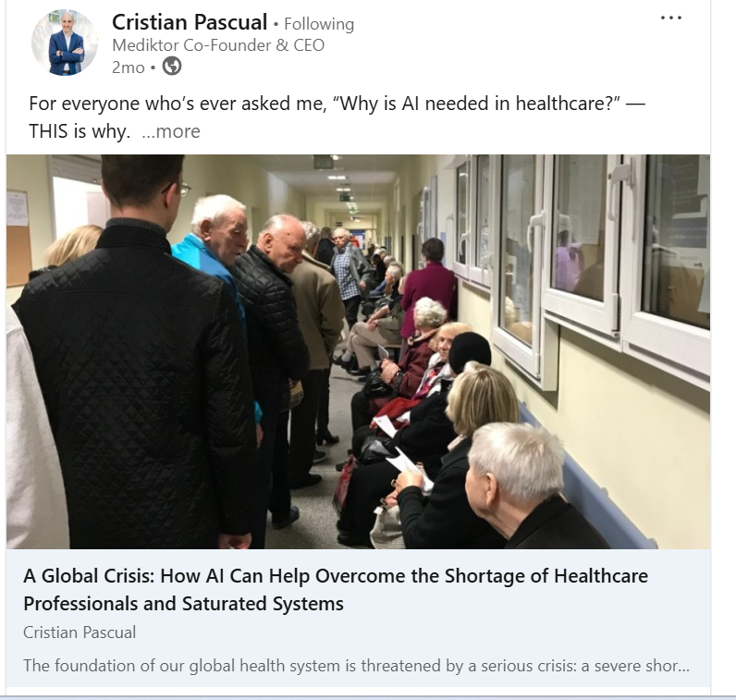The width and height of the screenshot is (736, 700).
Task: Click the article snippet starting "The foundation"
Action: coord(356,666)
